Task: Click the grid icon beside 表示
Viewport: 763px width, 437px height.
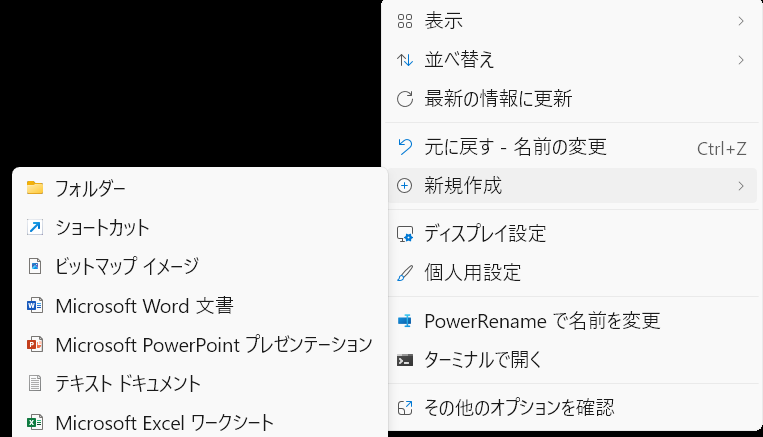Action: (x=405, y=21)
